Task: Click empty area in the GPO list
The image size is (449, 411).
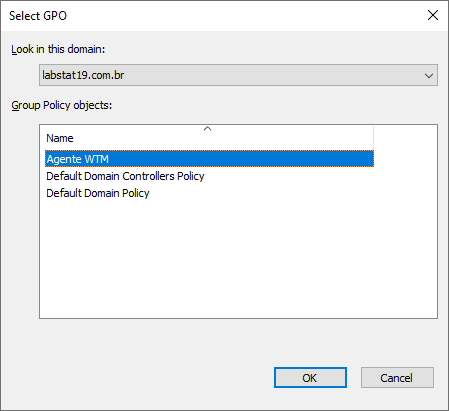Action: pyautogui.click(x=238, y=260)
